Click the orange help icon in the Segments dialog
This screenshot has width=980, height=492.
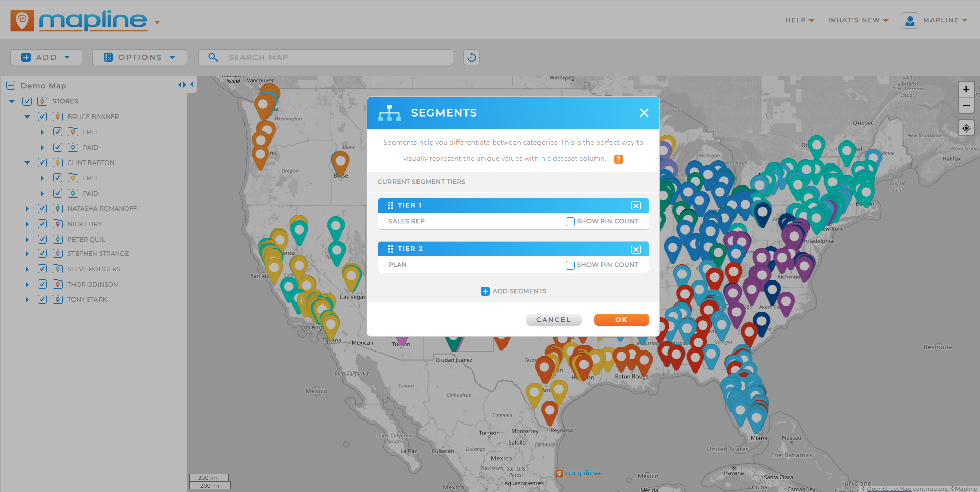618,159
